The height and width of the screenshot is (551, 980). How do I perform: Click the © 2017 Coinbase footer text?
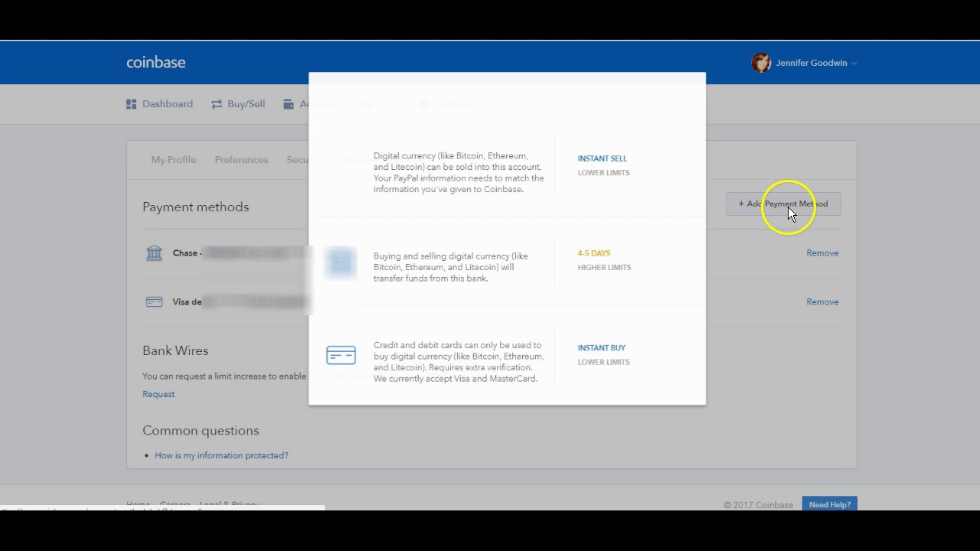coord(758,505)
